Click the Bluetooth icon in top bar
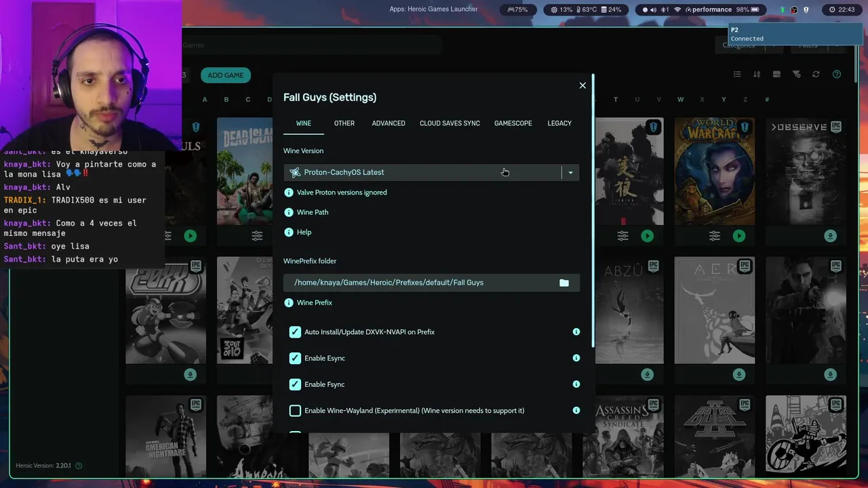 pos(665,9)
